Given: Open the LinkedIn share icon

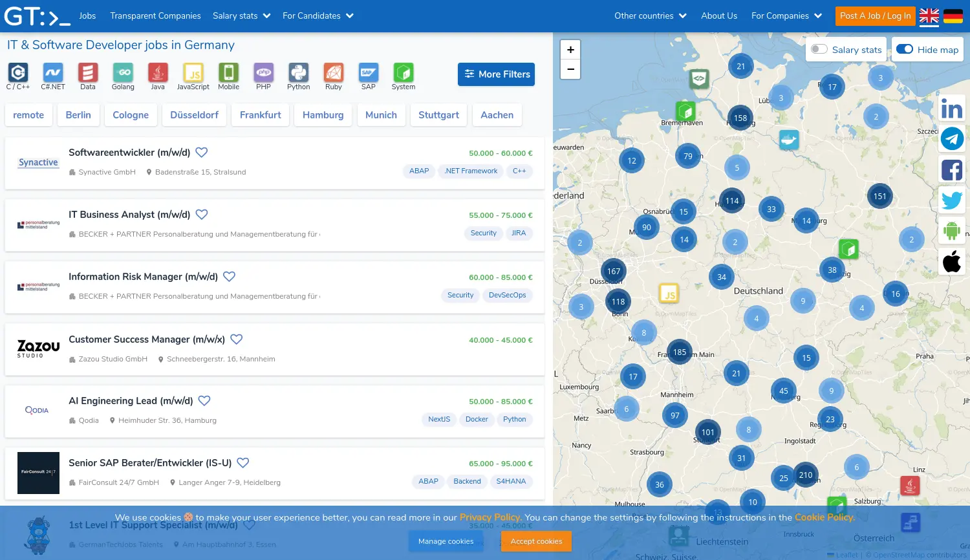Looking at the screenshot, I should tap(951, 109).
